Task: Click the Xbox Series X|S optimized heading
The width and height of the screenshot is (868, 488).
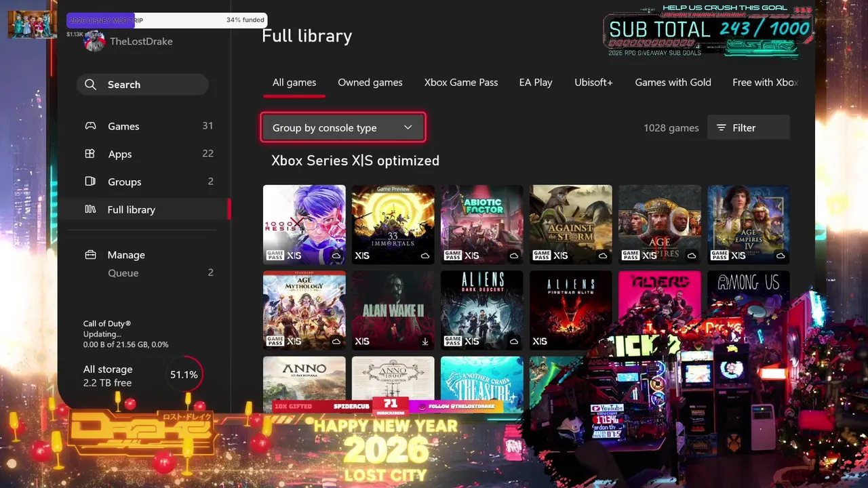Action: click(x=355, y=161)
